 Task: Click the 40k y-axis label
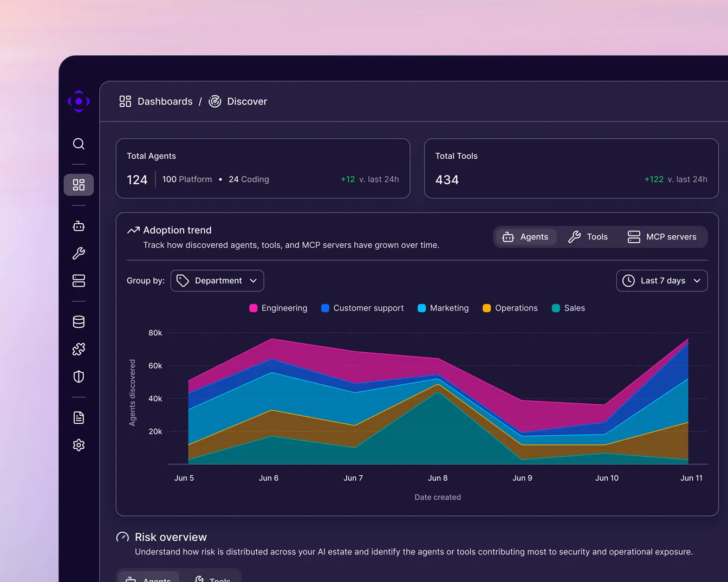click(155, 398)
